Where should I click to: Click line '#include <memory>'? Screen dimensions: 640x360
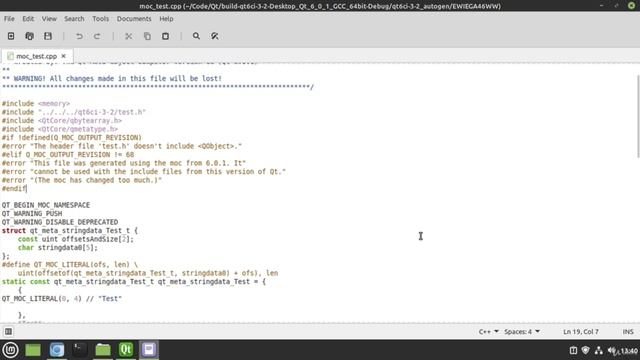coord(36,104)
